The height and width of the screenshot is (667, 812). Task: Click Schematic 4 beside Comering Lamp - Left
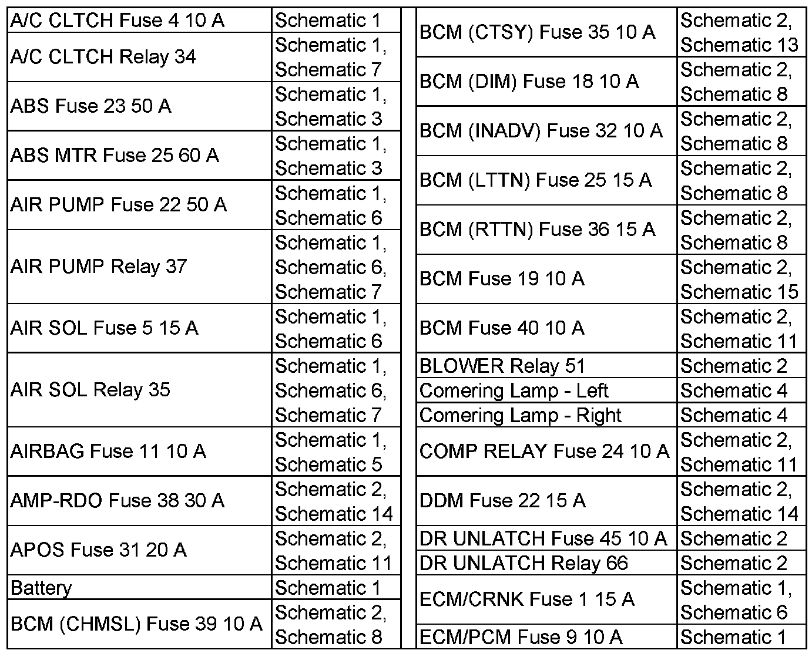point(733,391)
